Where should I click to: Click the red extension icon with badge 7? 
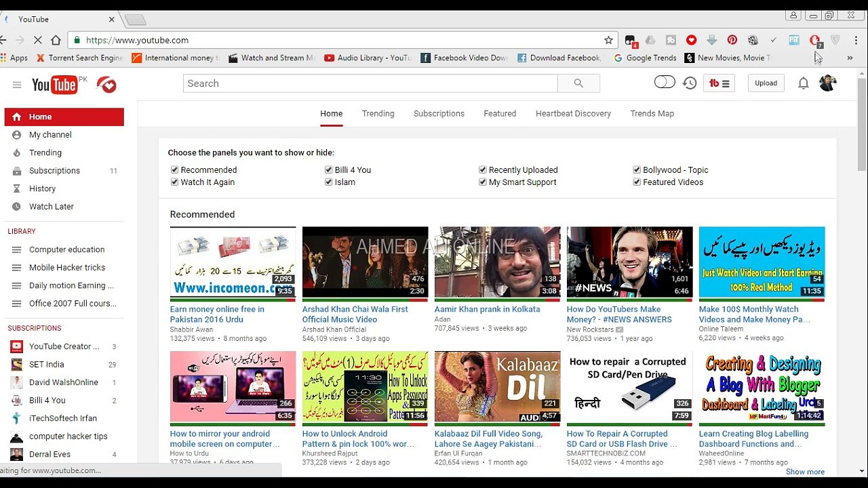815,41
